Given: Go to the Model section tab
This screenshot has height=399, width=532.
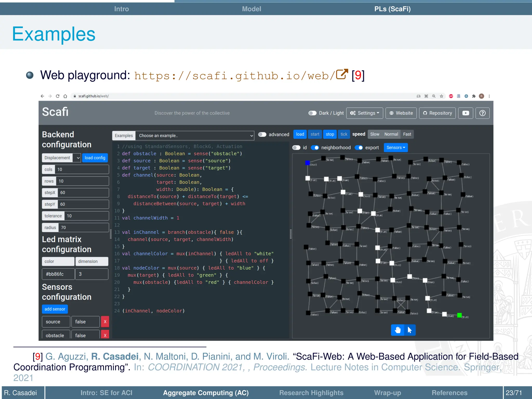Looking at the screenshot, I should click(x=251, y=9).
